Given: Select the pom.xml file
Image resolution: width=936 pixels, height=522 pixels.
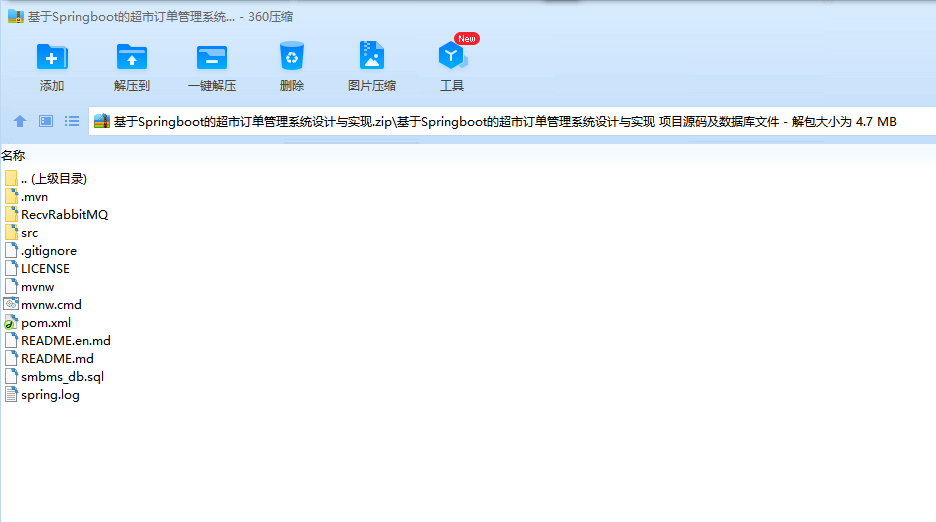Looking at the screenshot, I should click(x=38, y=323).
